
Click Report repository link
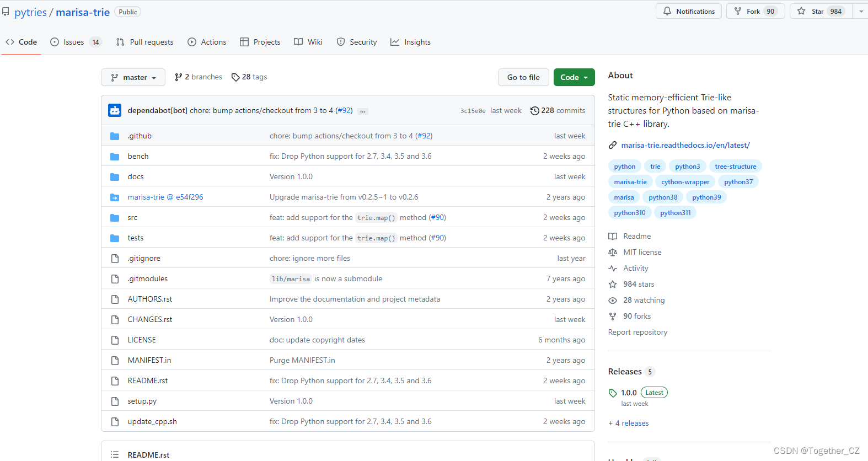637,333
